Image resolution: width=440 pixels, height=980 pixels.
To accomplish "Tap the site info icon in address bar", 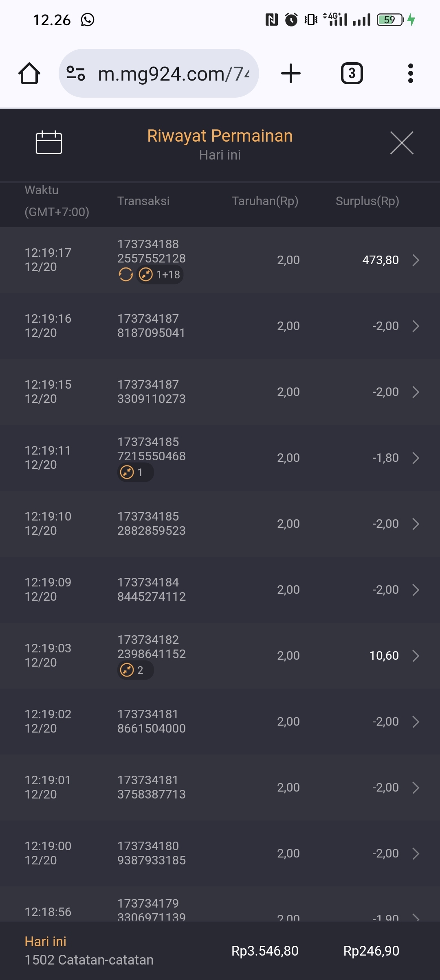I will coord(76,74).
